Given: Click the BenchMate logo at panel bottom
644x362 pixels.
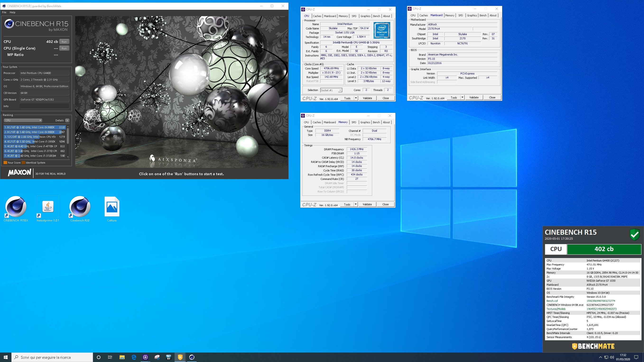Looking at the screenshot, I should coord(593,346).
